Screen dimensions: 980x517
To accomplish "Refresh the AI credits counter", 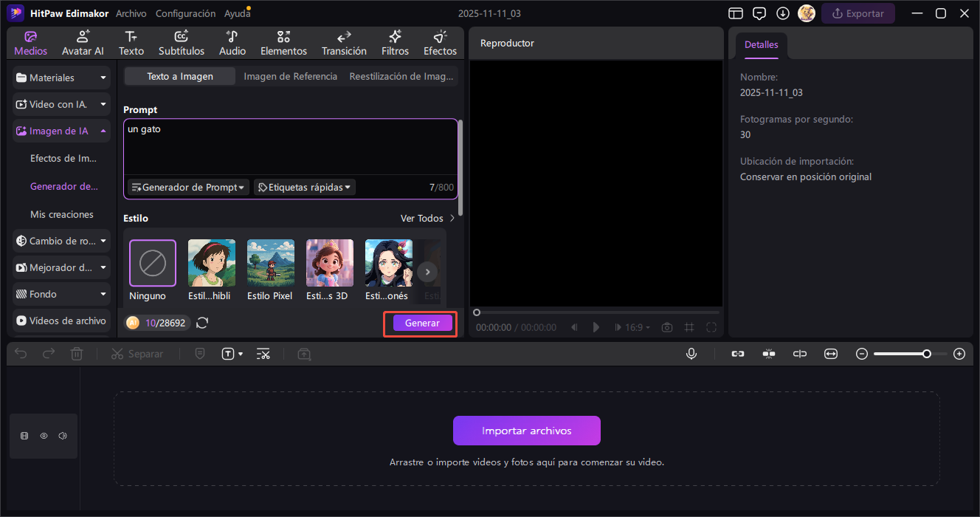I will click(x=202, y=323).
